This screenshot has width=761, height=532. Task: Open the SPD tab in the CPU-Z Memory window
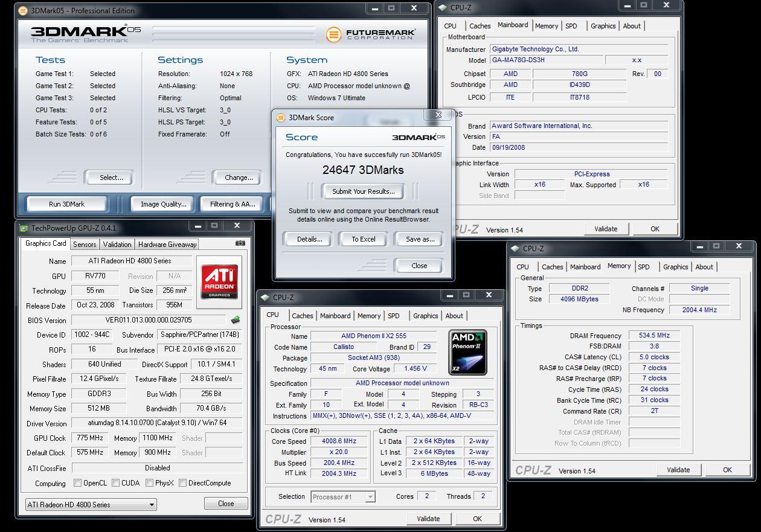[644, 266]
